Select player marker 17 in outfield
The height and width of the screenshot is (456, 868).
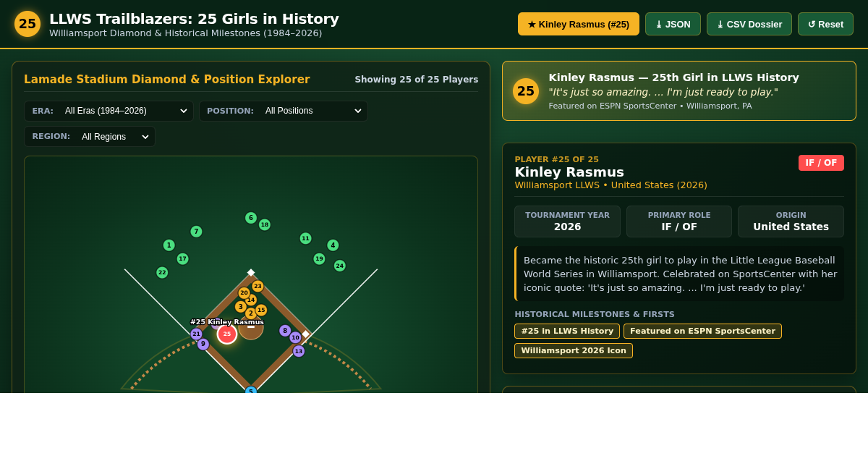182,258
